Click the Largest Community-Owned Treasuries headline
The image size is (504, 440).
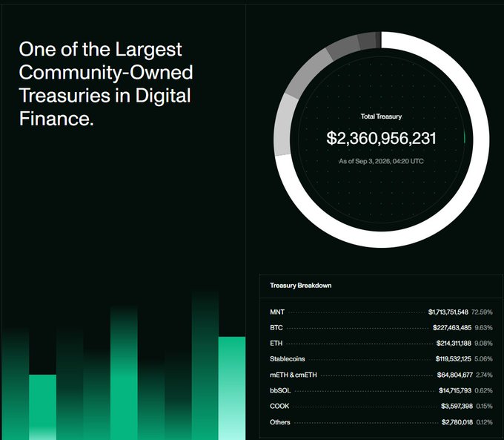106,84
